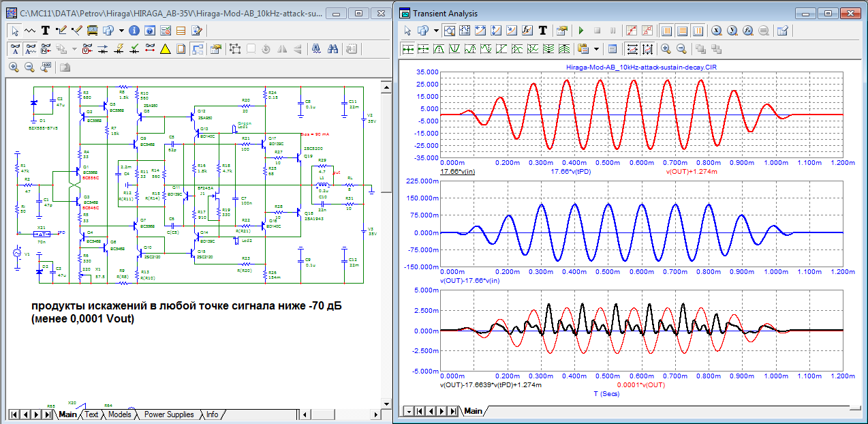Click the Info mode blue icon
Screen dimensions: 868x424
pos(134,31)
